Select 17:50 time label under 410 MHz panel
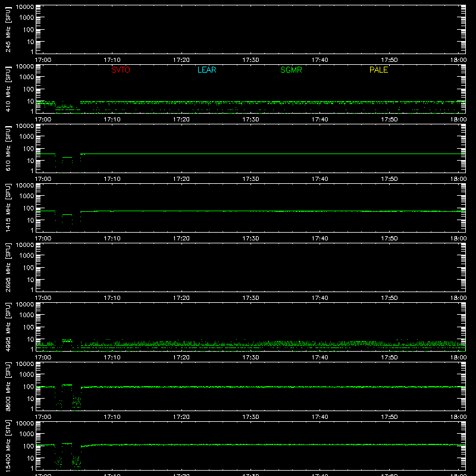Image resolution: width=476 pixels, height=476 pixels. click(389, 120)
